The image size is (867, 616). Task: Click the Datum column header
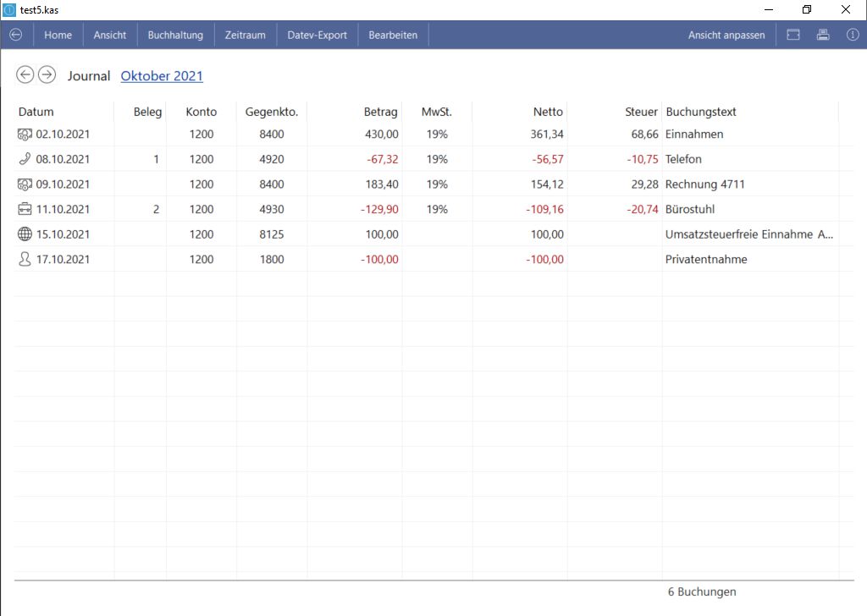[36, 112]
